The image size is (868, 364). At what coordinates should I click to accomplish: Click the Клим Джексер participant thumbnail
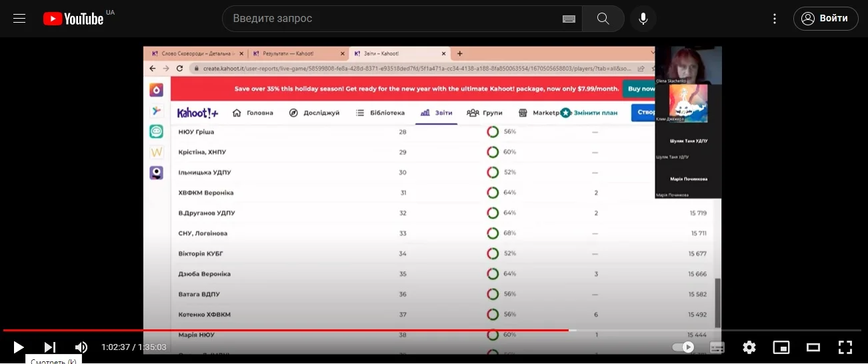point(687,103)
